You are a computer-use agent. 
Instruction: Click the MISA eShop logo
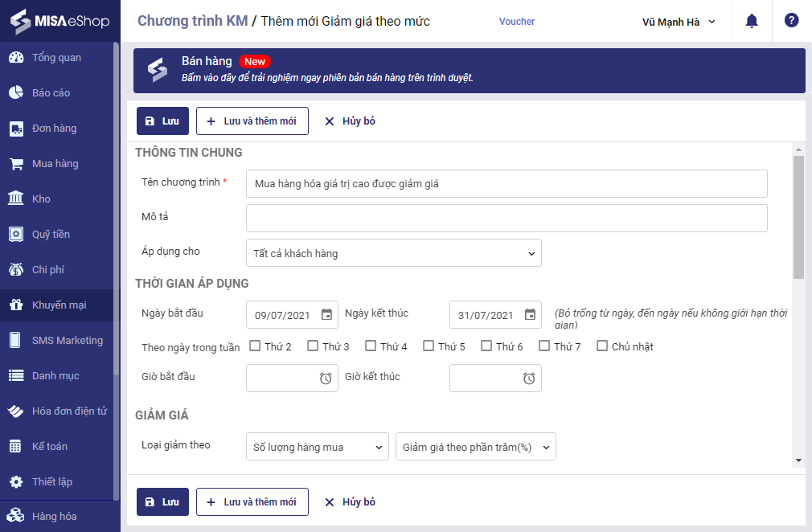click(x=60, y=21)
